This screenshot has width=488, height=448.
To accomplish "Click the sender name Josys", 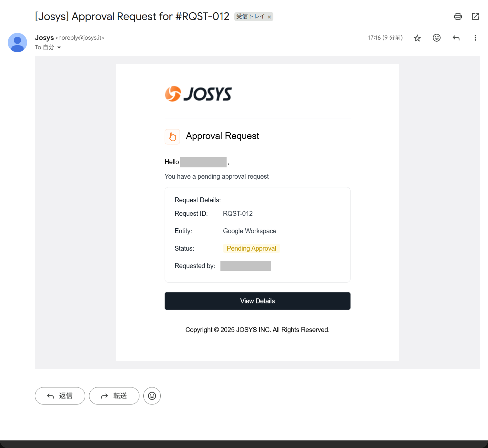I will pos(44,38).
